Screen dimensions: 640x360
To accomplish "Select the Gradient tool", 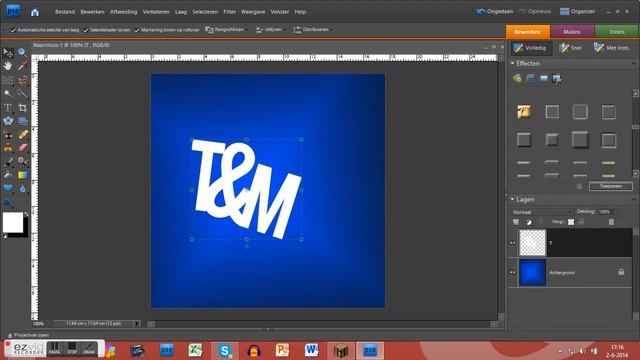I will 23,175.
